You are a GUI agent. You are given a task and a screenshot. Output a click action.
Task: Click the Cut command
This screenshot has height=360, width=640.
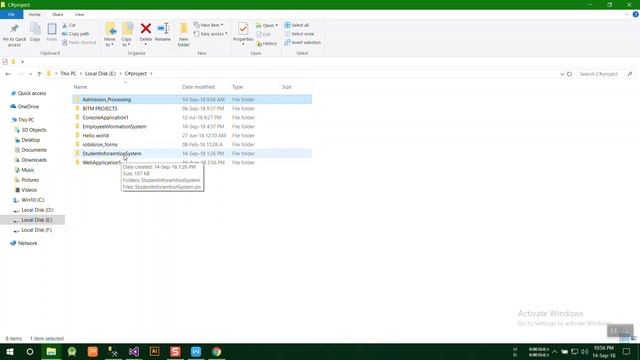tap(69, 25)
